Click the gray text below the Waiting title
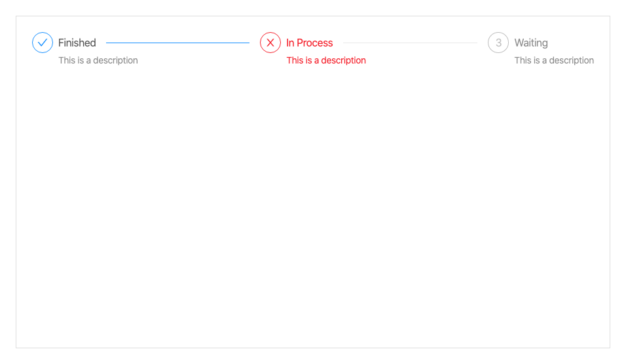Screen dimensions: 626x364 pos(553,60)
